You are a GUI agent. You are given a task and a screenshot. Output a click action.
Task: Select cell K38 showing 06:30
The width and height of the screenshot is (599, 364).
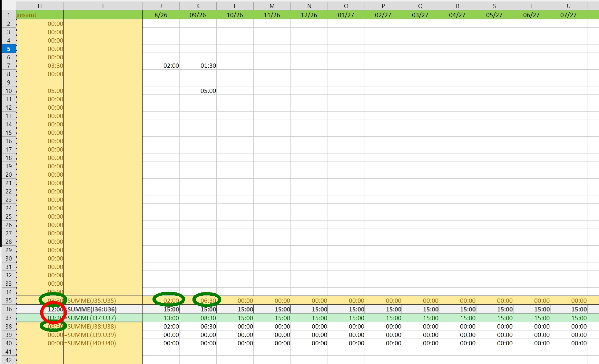(x=198, y=326)
